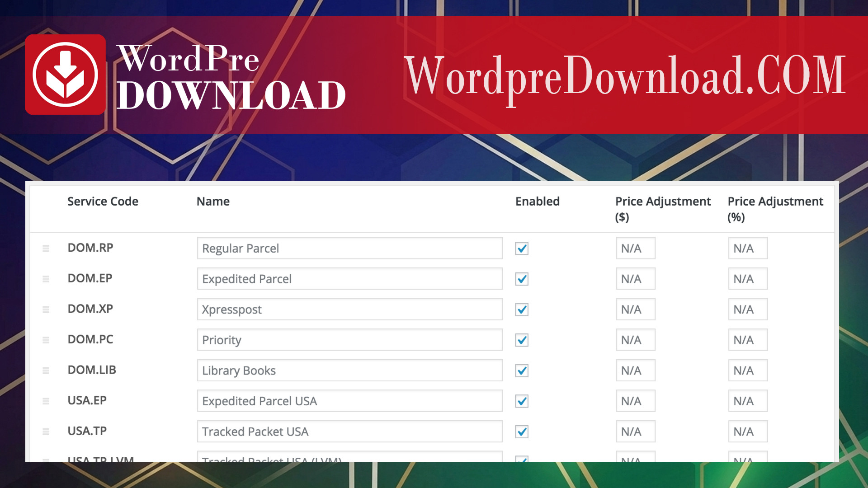868x488 pixels.
Task: Uncheck Enabled for Regular Parcel
Action: [522, 249]
